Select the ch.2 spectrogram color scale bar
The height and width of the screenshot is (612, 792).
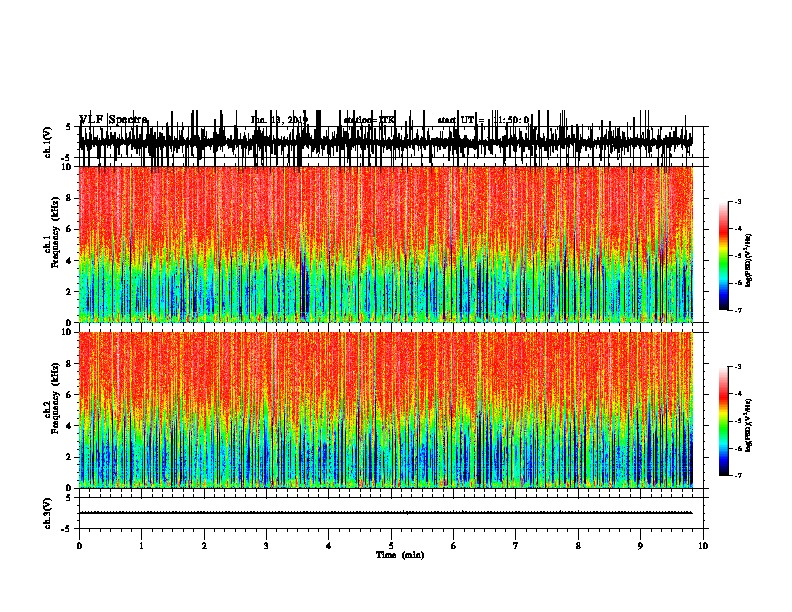coord(723,421)
